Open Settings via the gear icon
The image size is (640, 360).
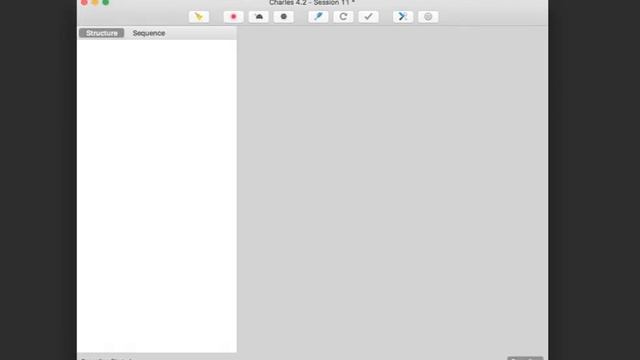pos(428,17)
